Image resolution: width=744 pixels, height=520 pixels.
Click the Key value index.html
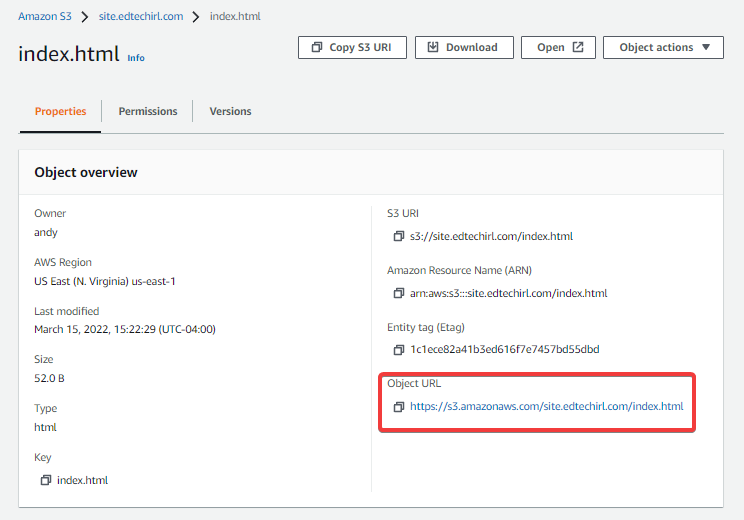pyautogui.click(x=83, y=480)
